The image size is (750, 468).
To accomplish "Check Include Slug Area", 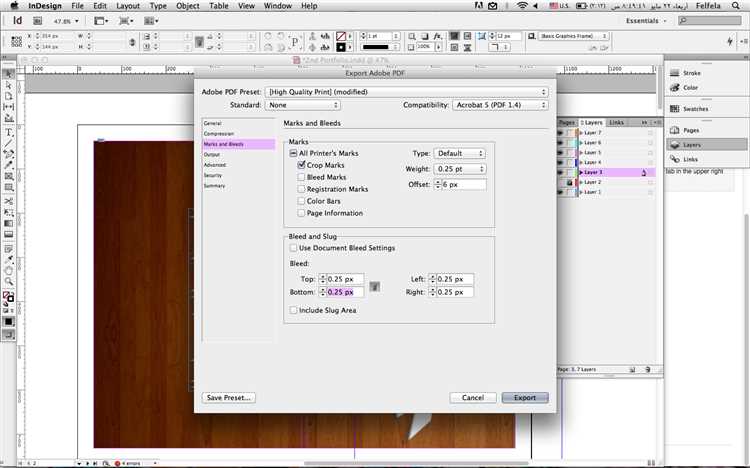I will [x=293, y=310].
